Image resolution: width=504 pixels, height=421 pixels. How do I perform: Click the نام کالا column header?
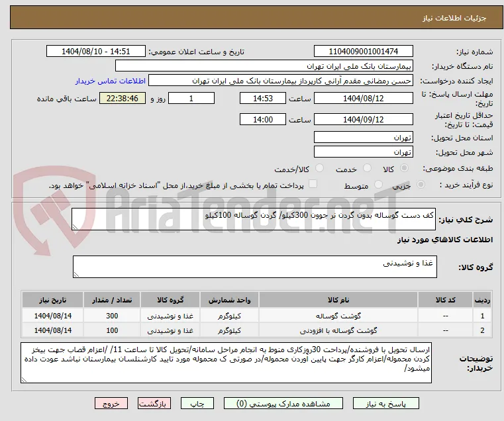pos(338,300)
